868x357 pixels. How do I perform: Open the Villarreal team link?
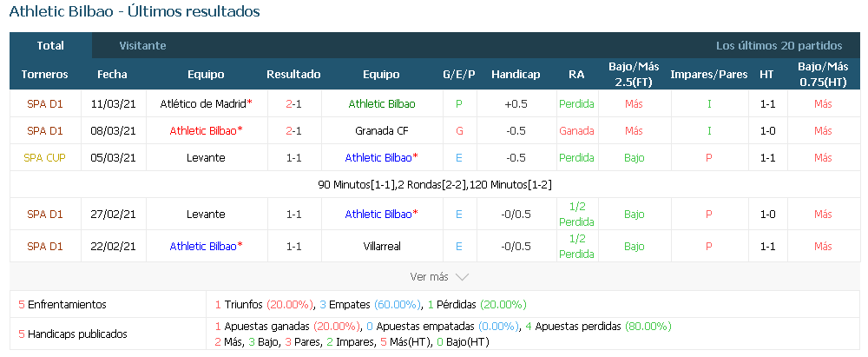click(382, 247)
